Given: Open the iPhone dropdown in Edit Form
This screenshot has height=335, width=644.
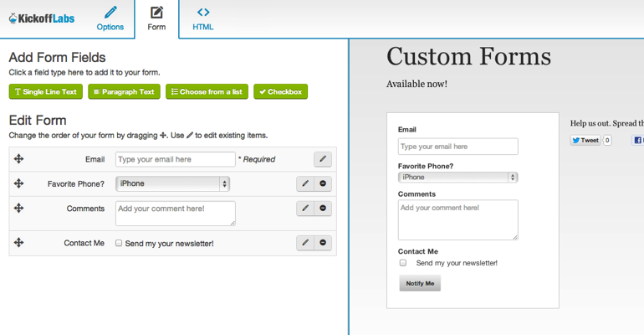Looking at the screenshot, I should pos(172,183).
